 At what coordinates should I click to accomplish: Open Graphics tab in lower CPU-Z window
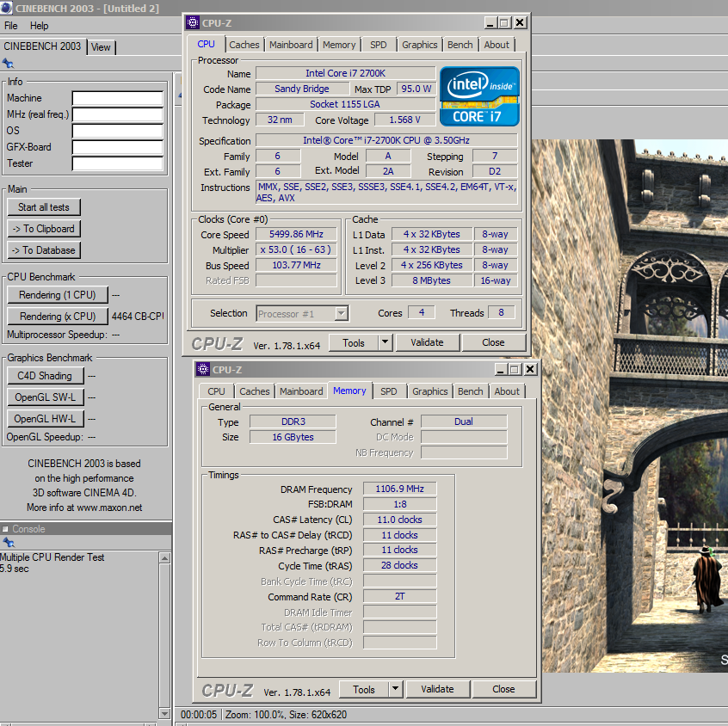[x=430, y=391]
